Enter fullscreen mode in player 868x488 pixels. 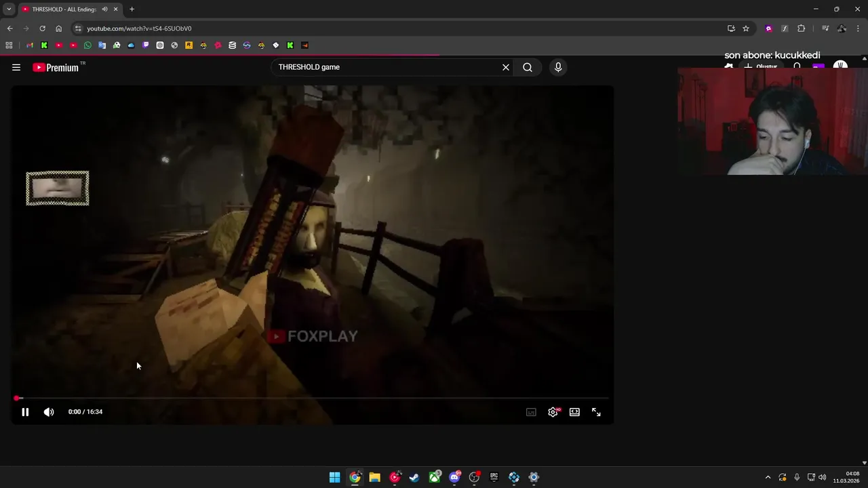(597, 412)
